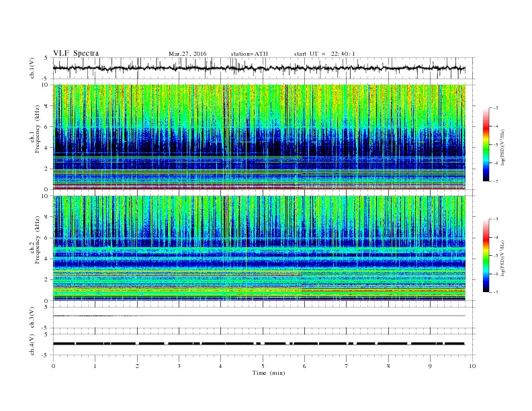The width and height of the screenshot is (532, 411).
Task: Click the ch.3 gray voltage trace
Action: (x=259, y=316)
